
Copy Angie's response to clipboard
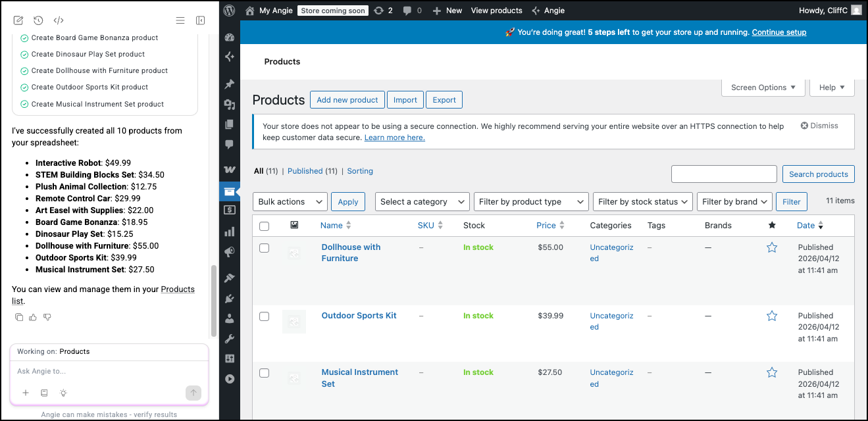click(x=19, y=317)
